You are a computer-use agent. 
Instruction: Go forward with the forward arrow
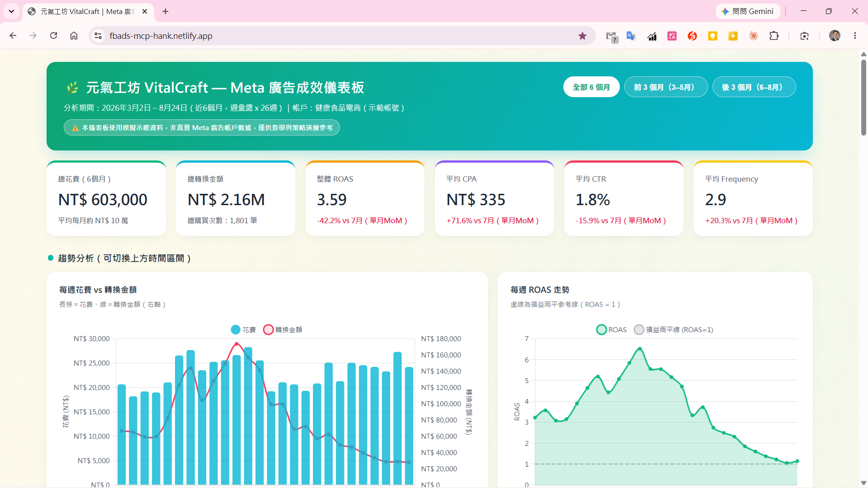pos(33,36)
